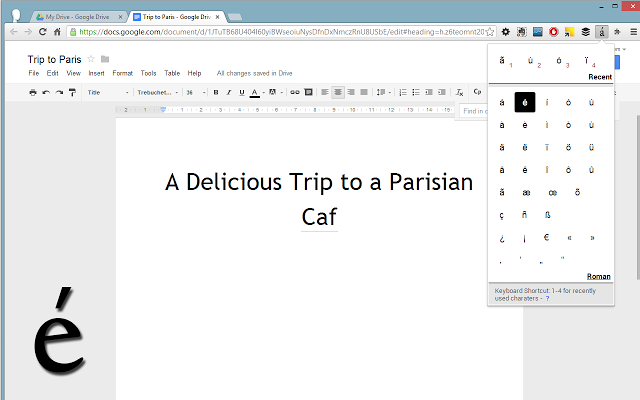Toggle the accented characters extension button

[602, 32]
